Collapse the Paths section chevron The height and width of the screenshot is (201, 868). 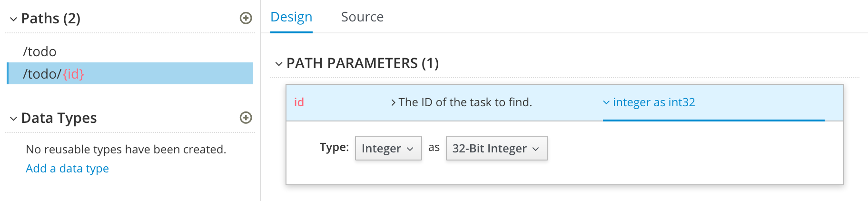point(13,19)
